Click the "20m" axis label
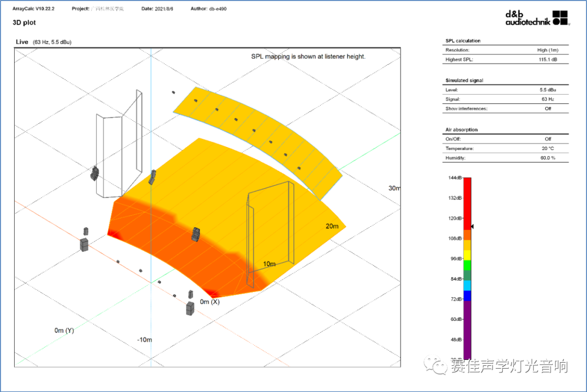 [x=332, y=226]
